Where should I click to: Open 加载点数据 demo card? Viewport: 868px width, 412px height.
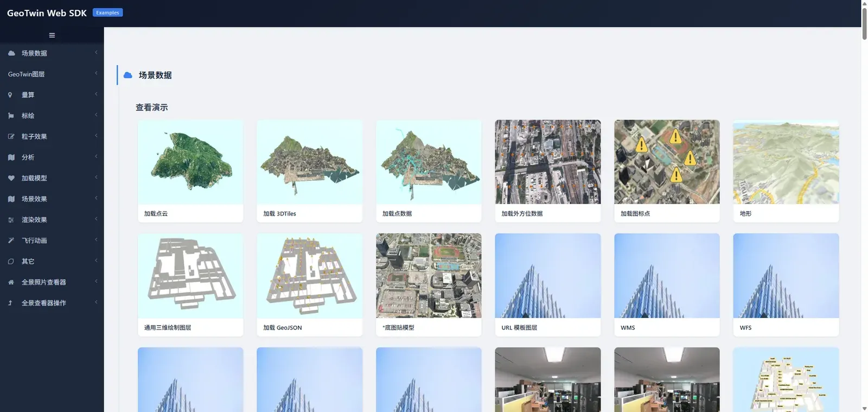429,171
